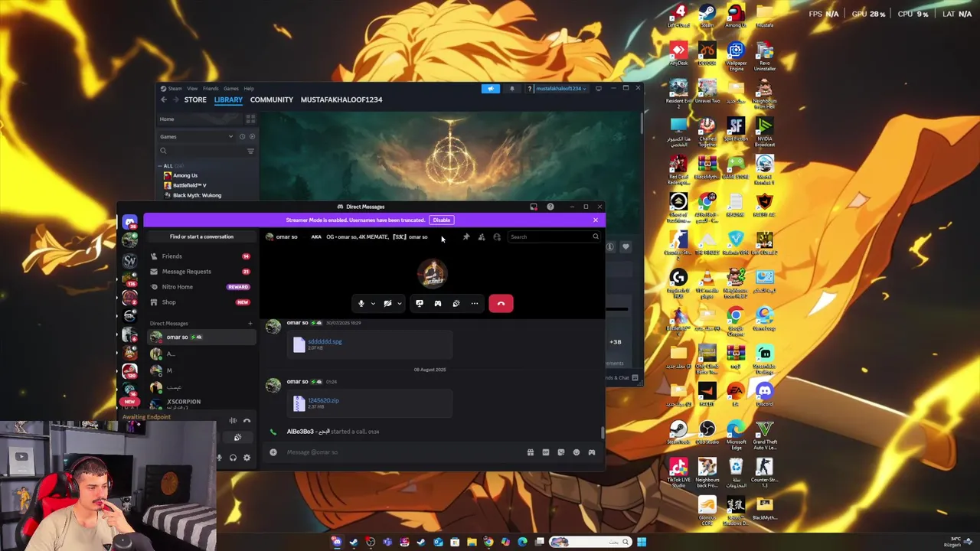The image size is (980, 551).
Task: Open microphone options arrow in call controls
Action: pyautogui.click(x=373, y=304)
